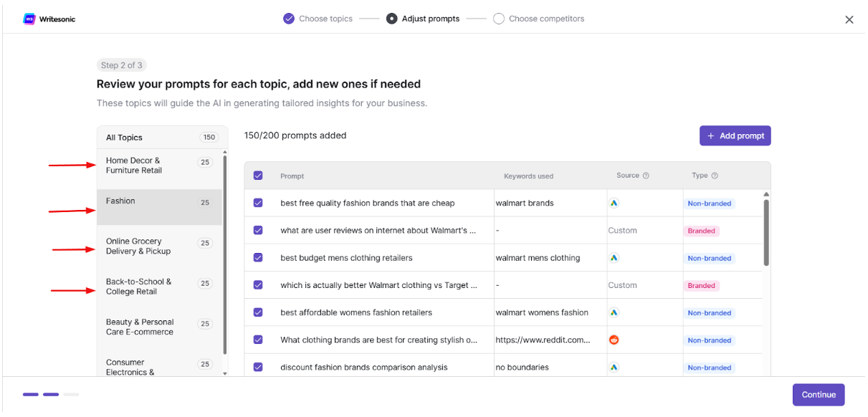Screen dimensions: 868x417
Task: Click the Source column header
Action: click(x=628, y=176)
